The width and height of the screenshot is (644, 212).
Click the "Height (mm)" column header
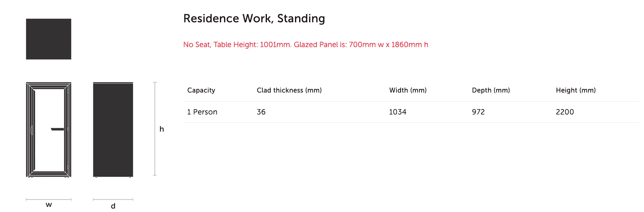point(576,91)
